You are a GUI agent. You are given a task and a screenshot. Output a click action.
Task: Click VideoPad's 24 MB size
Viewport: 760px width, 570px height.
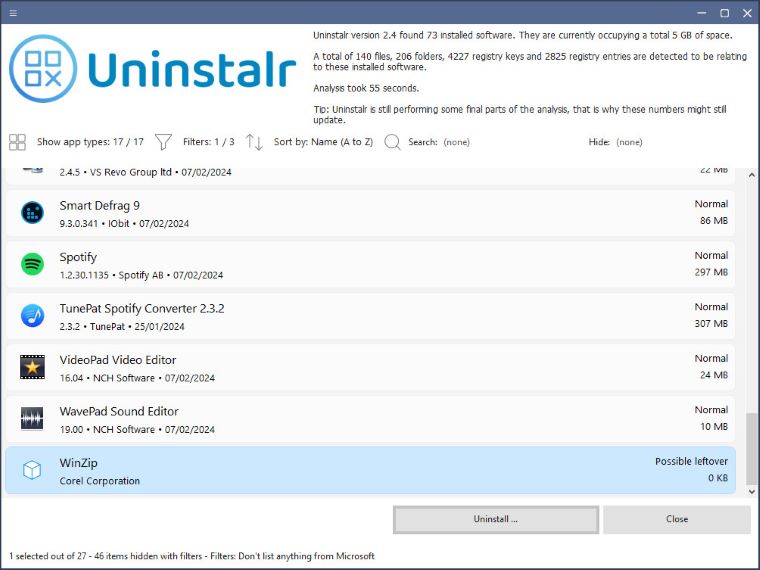click(714, 375)
